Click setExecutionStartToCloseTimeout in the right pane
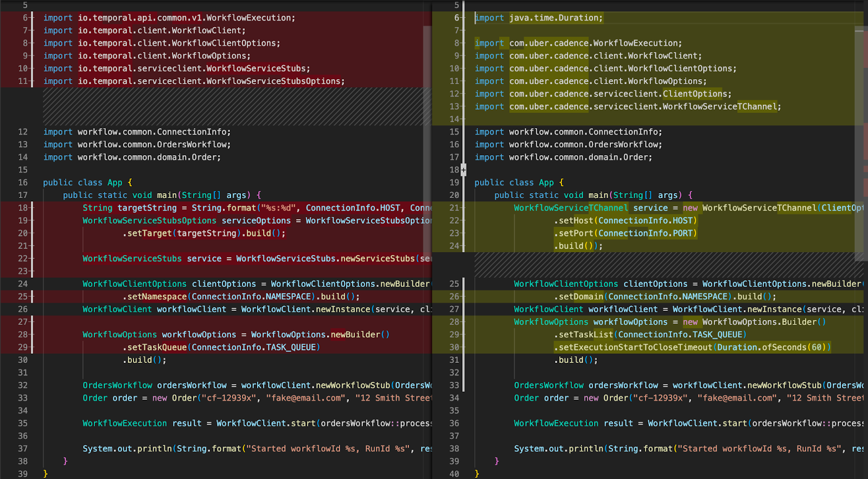Viewport: 868px width, 479px height. [635, 347]
